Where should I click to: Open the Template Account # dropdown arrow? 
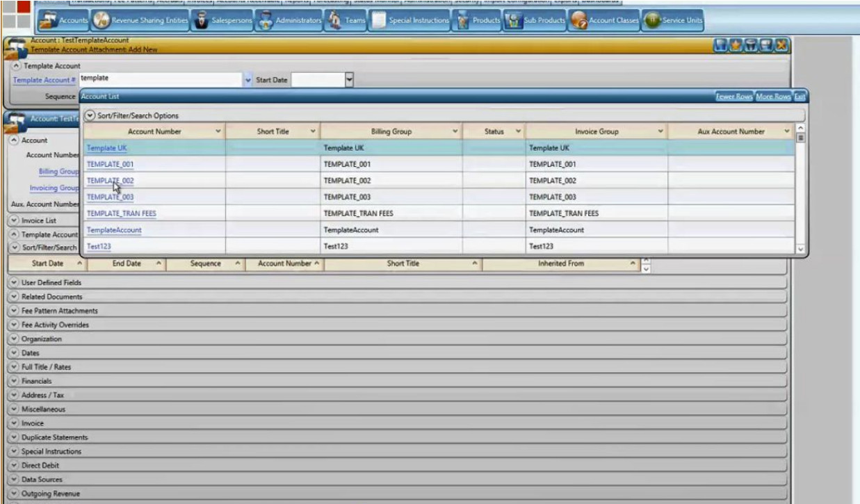point(248,80)
